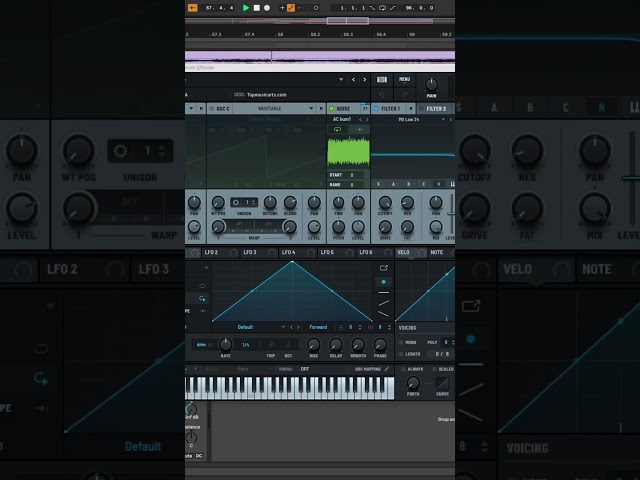The width and height of the screenshot is (640, 480).
Task: Click the MIDI arrangement overdub plus icon
Action: [x=282, y=8]
